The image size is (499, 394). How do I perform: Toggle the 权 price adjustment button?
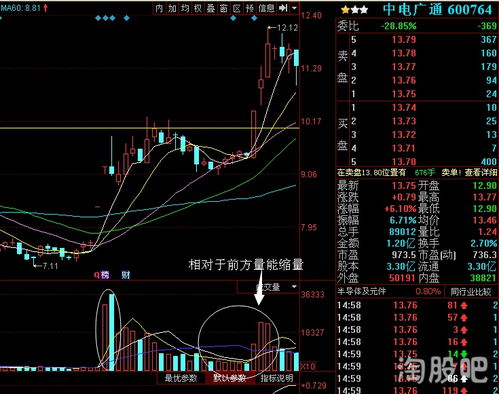click(x=198, y=8)
